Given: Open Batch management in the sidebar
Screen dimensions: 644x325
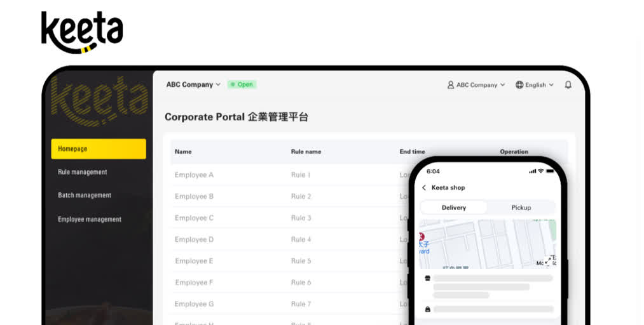Looking at the screenshot, I should [x=85, y=195].
